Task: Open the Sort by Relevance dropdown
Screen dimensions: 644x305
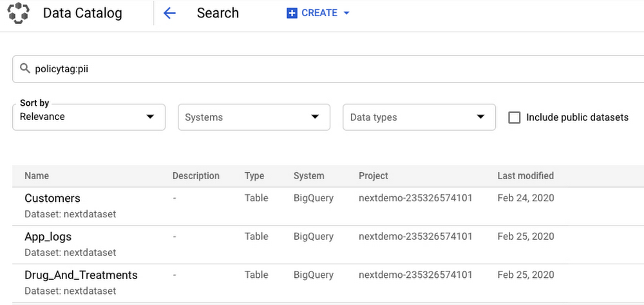Action: pos(89,117)
